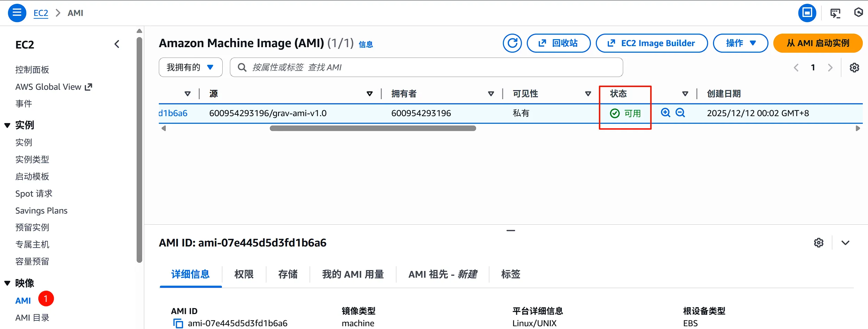Click the refresh icon to reload AMI list

tap(512, 43)
